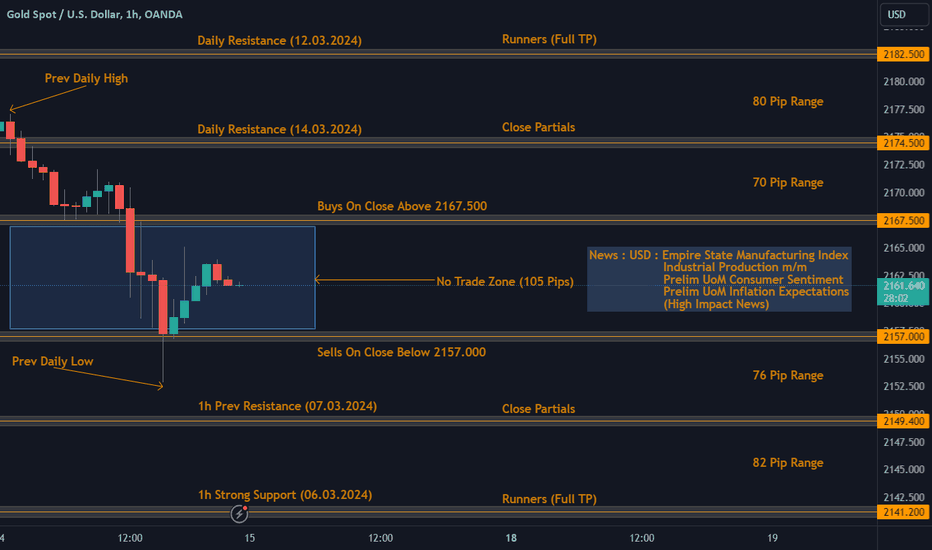The image size is (932, 550).
Task: Select the Prev Daily Low label
Action: coord(52,362)
